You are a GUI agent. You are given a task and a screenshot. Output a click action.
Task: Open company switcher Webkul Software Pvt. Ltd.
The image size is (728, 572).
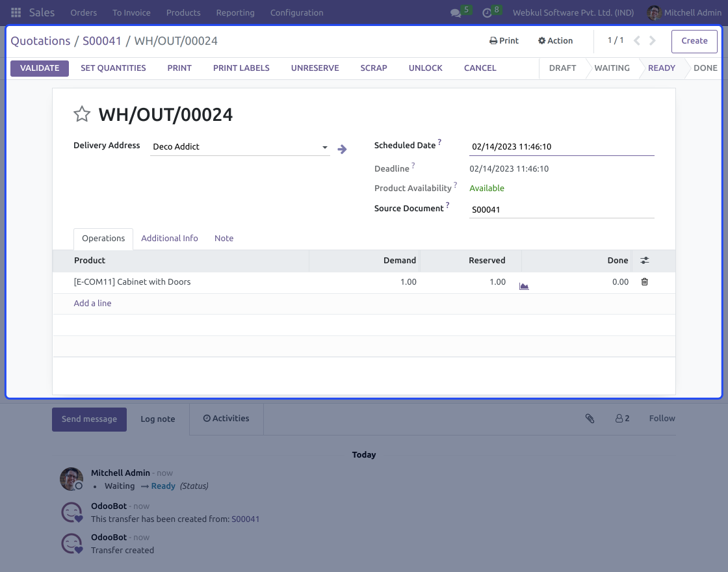[573, 13]
